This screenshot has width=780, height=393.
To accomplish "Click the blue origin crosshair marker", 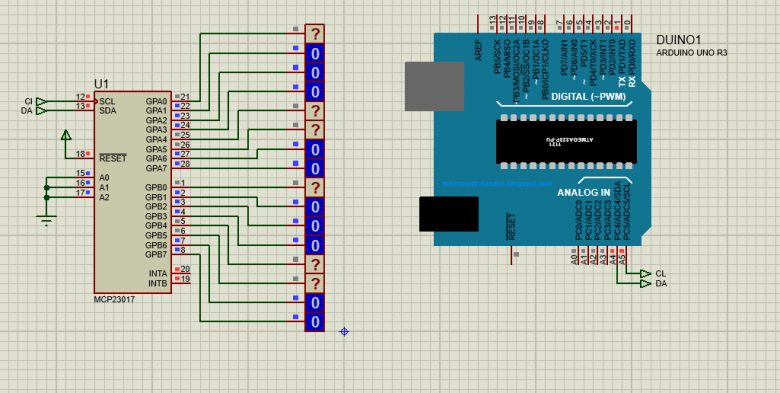I will tap(344, 331).
